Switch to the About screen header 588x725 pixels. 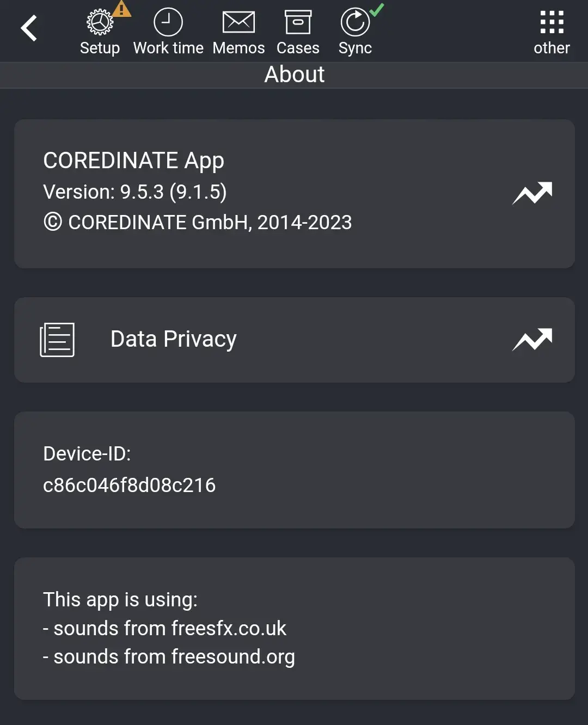(x=294, y=75)
